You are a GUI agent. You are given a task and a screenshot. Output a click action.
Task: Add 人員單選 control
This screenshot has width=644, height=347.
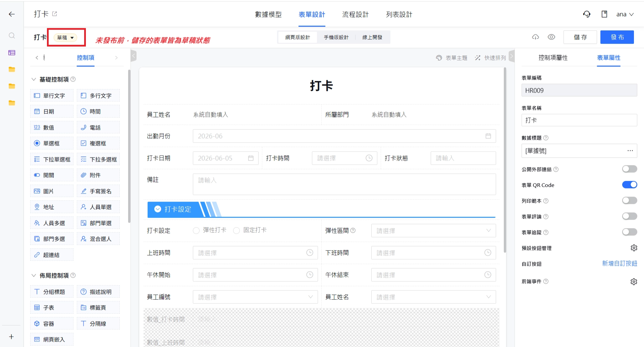coord(98,207)
